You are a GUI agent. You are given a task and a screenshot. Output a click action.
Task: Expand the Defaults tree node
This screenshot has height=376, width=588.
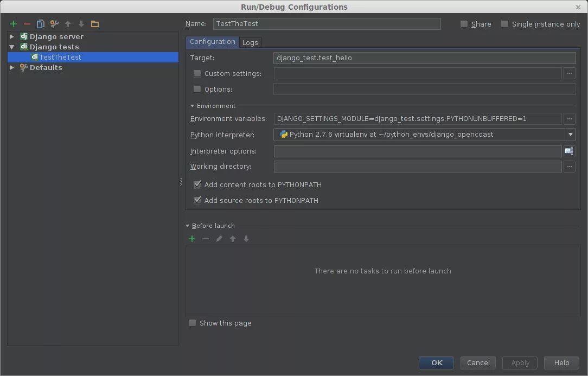[x=11, y=67]
